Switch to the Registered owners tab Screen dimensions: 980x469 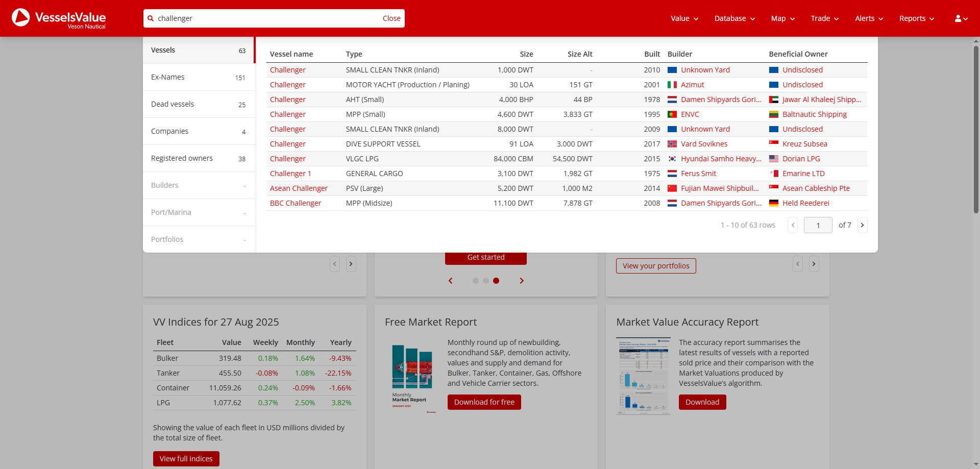coord(199,158)
